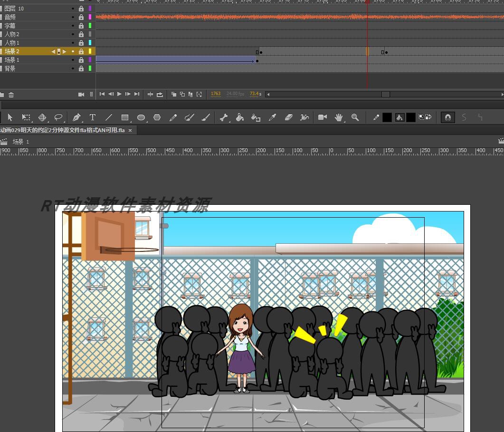Select the Width tool
The width and height of the screenshot is (504, 432).
point(304,117)
